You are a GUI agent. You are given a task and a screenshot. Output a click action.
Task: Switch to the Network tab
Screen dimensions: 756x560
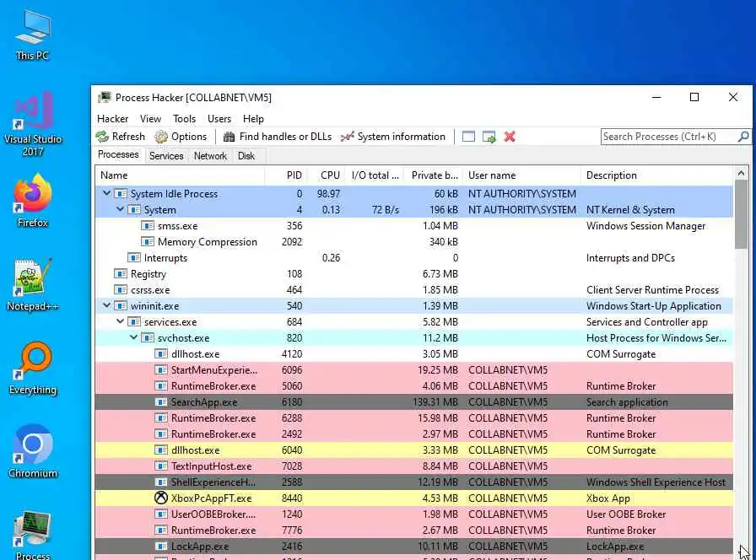coord(210,156)
